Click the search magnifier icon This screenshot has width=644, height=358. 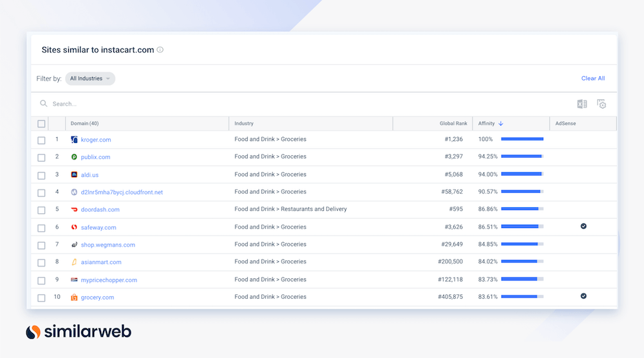(x=44, y=104)
